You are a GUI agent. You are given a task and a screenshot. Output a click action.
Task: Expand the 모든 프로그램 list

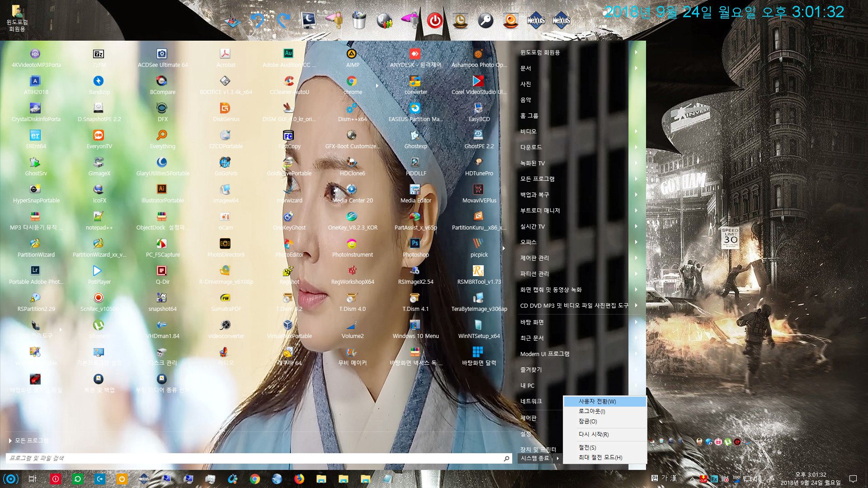(x=28, y=441)
